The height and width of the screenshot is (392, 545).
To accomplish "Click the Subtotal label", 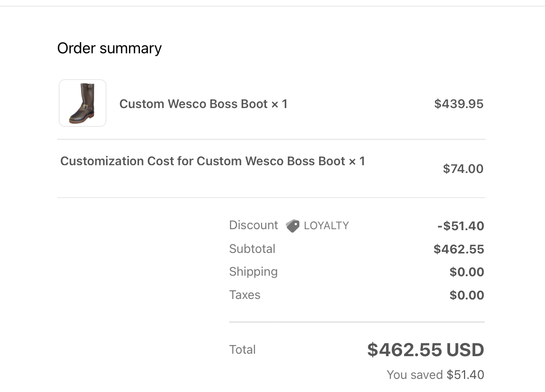I will 252,249.
